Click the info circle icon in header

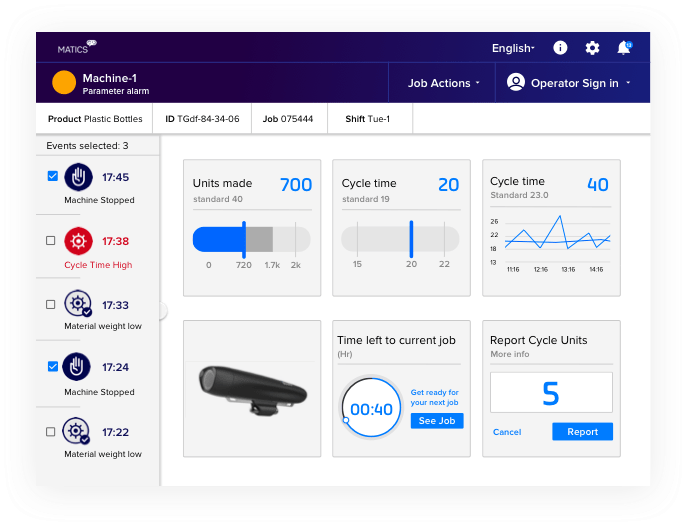[560, 48]
